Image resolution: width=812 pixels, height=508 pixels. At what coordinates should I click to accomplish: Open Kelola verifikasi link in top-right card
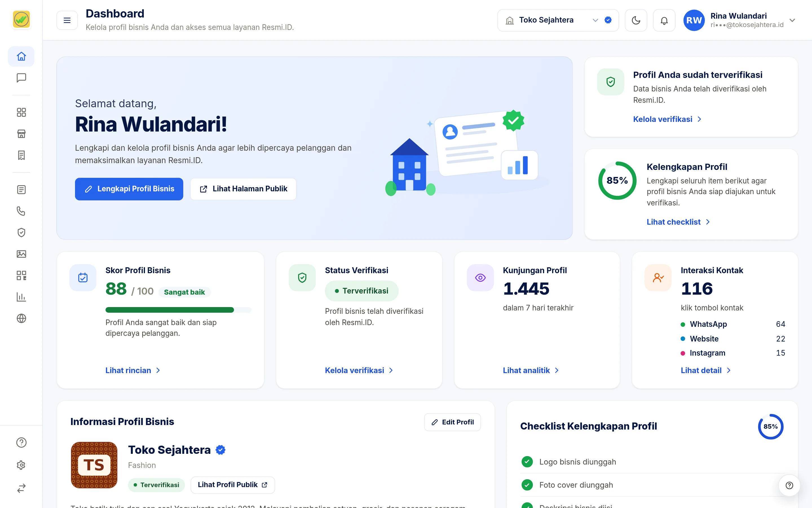[667, 119]
